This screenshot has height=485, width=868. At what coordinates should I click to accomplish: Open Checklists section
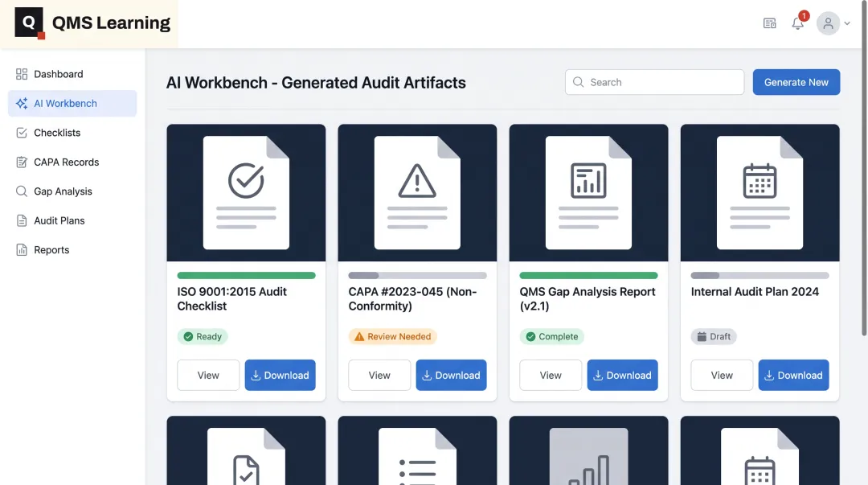(72, 133)
